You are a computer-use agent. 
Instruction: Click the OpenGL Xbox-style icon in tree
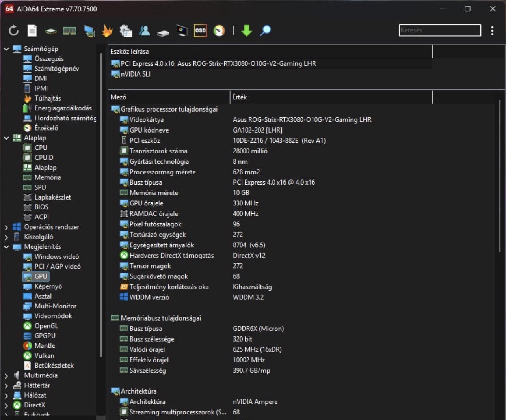(27, 326)
